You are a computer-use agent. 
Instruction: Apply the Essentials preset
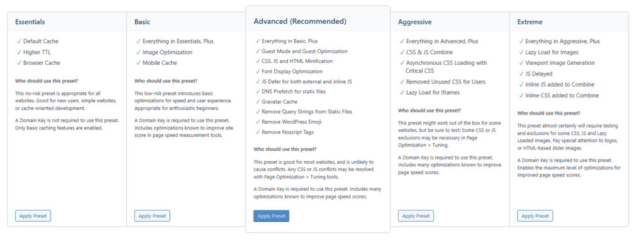pos(33,216)
